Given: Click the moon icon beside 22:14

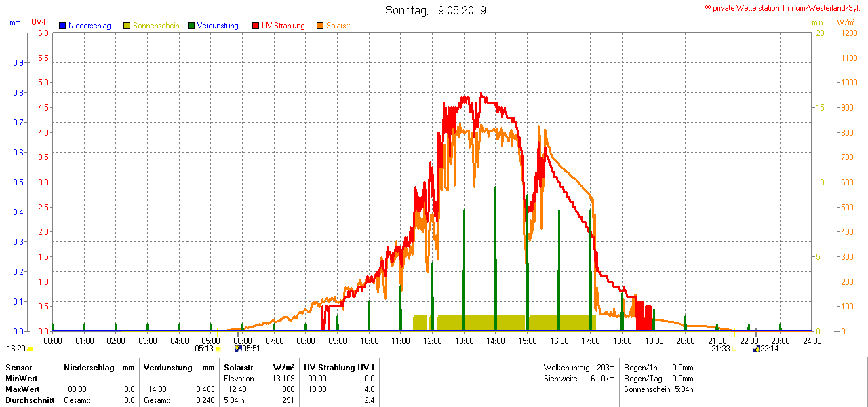Looking at the screenshot, I should point(756,348).
